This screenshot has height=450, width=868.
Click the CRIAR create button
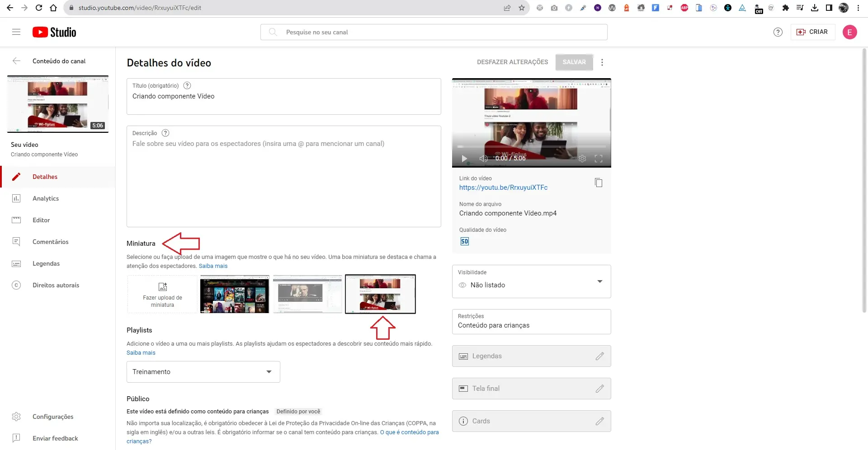coord(812,32)
